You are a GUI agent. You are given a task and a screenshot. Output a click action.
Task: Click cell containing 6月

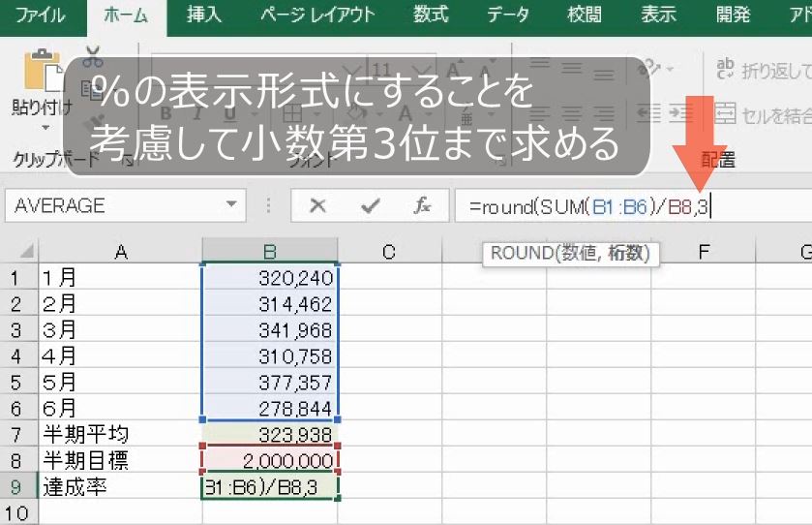pyautogui.click(x=120, y=409)
